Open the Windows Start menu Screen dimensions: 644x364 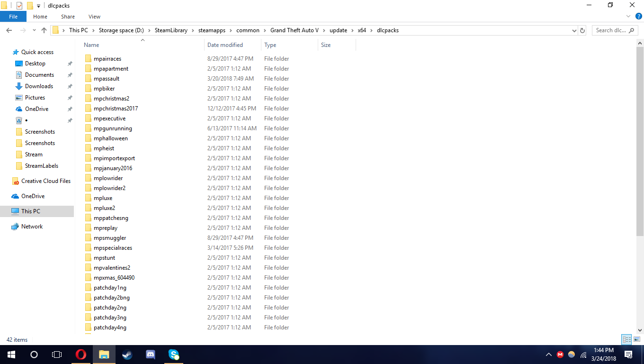tap(11, 354)
